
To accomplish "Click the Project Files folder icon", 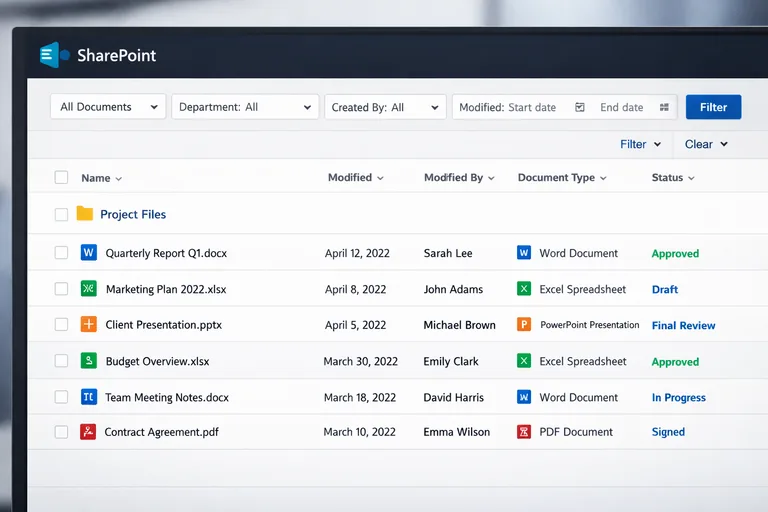I will click(85, 214).
